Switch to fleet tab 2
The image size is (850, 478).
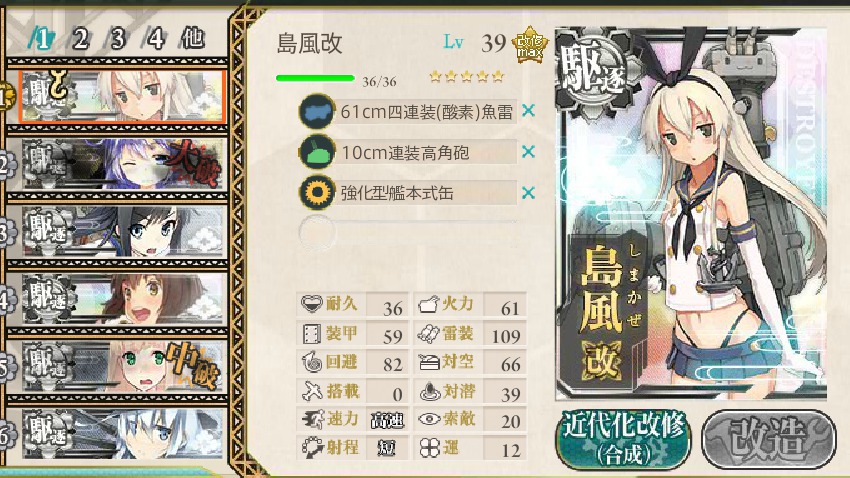pos(80,38)
